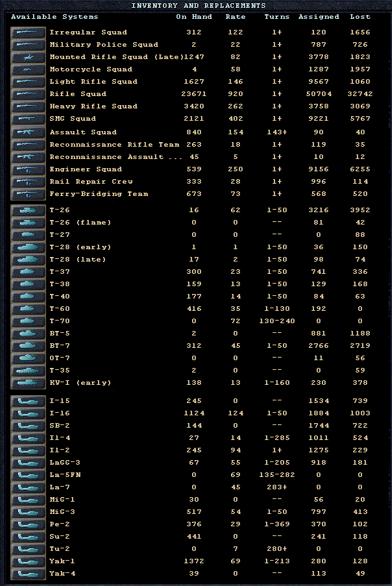Select the Su-2 row label
This screenshot has height=586, width=392.
pos(60,536)
